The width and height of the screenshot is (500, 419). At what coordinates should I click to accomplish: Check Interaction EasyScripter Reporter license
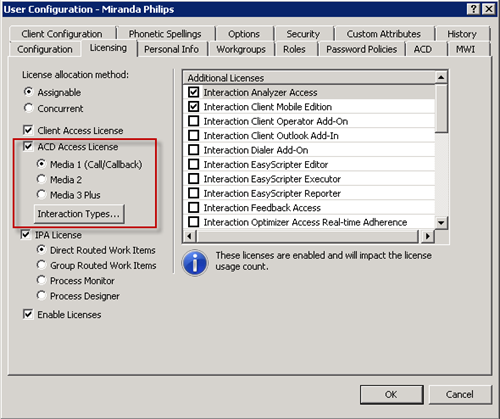coord(194,193)
